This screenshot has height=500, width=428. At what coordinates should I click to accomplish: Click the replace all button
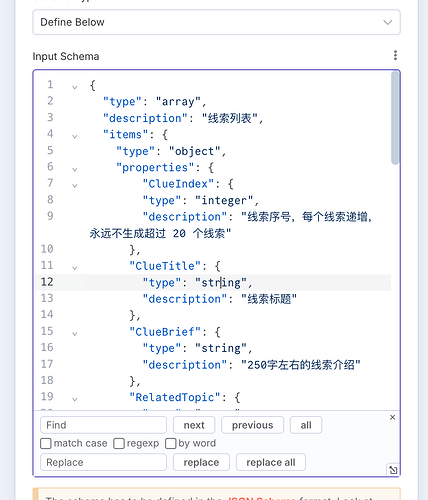(x=271, y=462)
